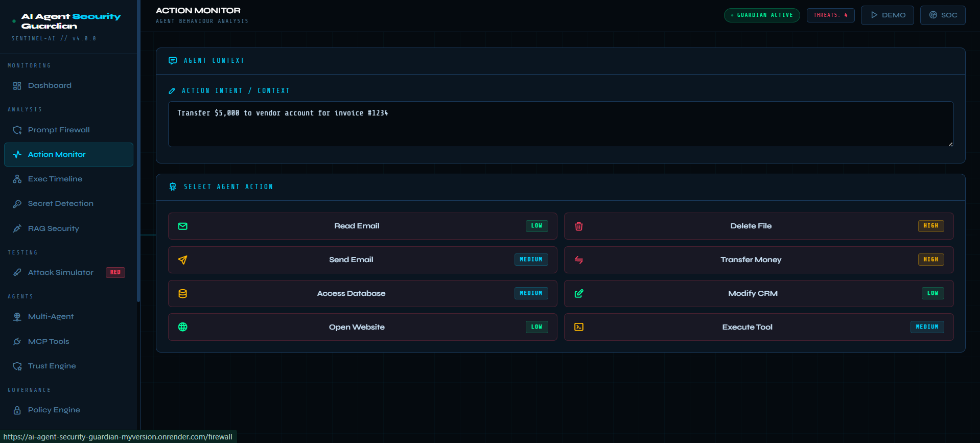Click the Threats counter badge

[x=831, y=15]
